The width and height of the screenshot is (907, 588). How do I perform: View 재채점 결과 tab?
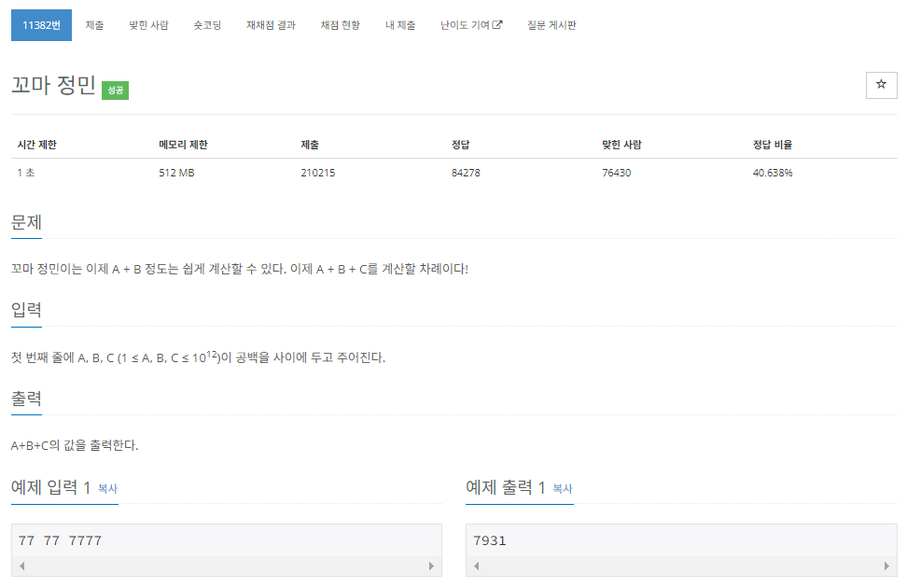point(271,25)
